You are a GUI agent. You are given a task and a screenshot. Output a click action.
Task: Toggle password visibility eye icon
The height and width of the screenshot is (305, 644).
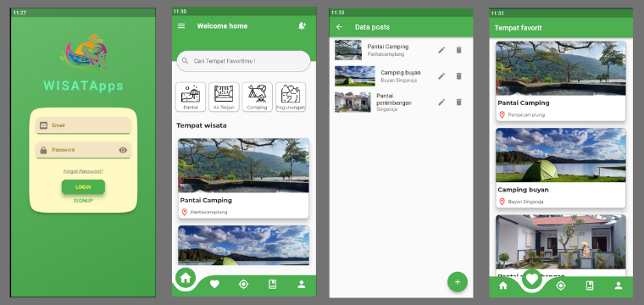pos(123,150)
